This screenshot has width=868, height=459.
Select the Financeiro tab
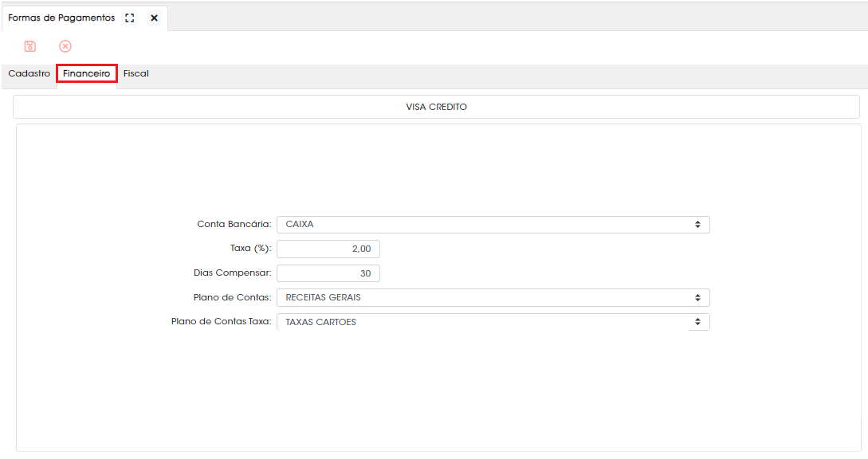(86, 73)
